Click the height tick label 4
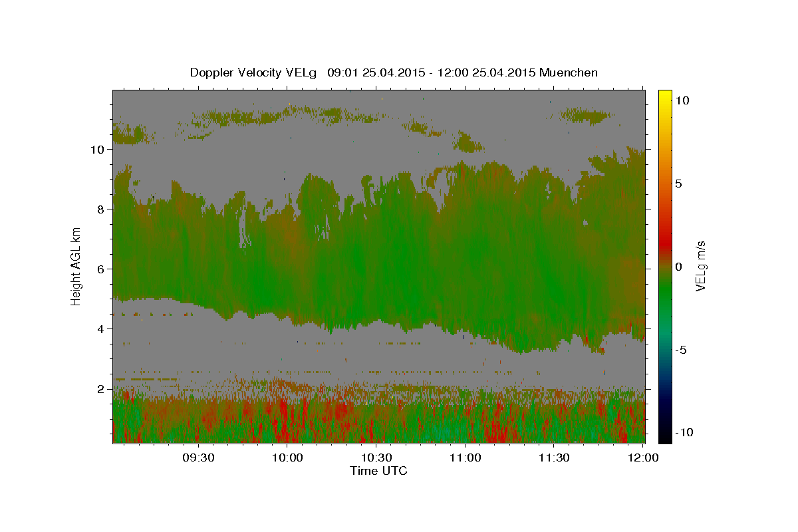This screenshot has width=798, height=532. coord(100,329)
